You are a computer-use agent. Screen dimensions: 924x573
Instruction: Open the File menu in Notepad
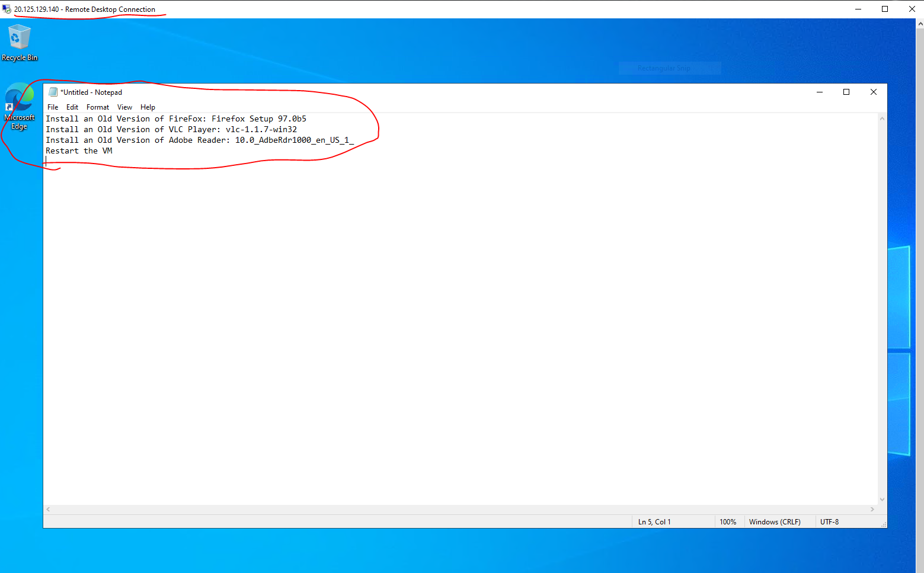pyautogui.click(x=53, y=107)
